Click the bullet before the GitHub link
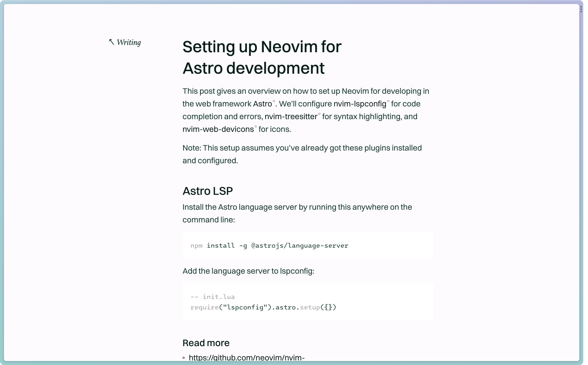588x365 pixels. pyautogui.click(x=184, y=358)
